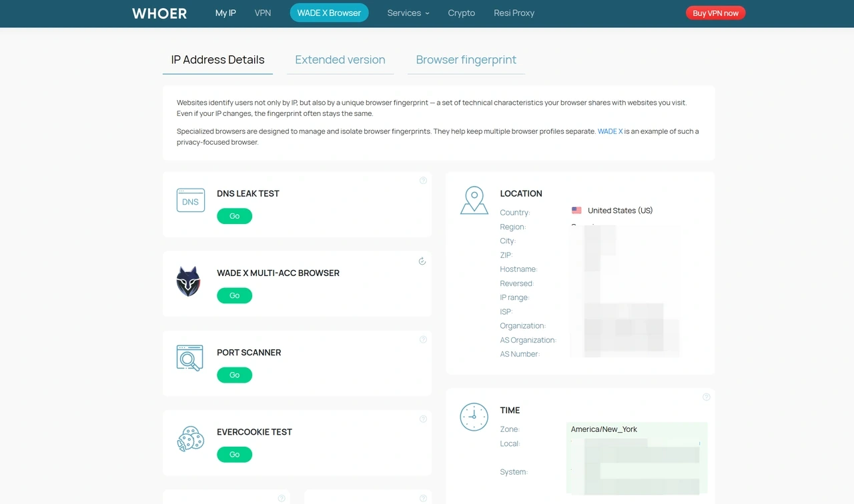Open the Evercookie Test help icon

pos(423,419)
